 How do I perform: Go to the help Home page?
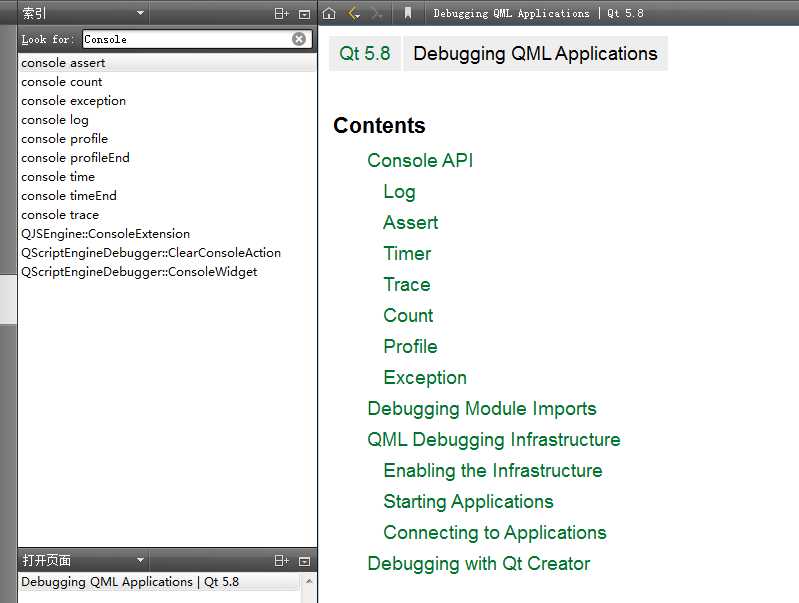click(329, 14)
